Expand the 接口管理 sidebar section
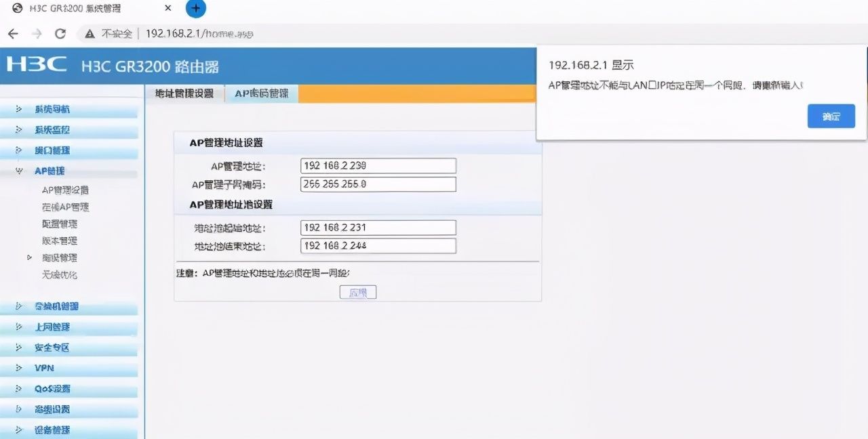The image size is (868, 439). (52, 150)
